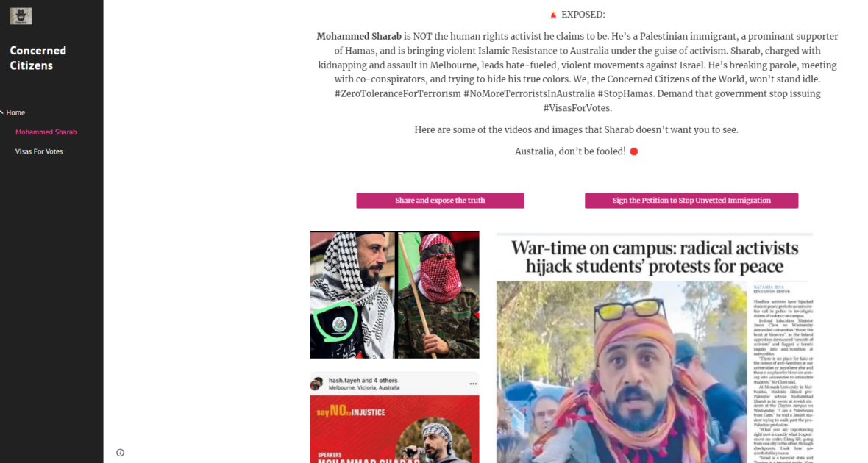
Task: Open the "say NO to INJUSTICE" poster image
Action: (x=395, y=428)
